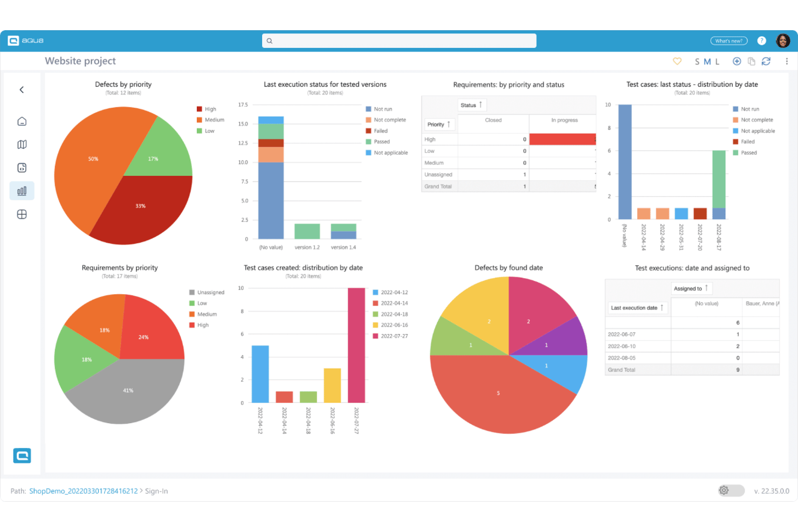
Task: Toggle Failed legend in Last execution status chart
Action: [377, 131]
